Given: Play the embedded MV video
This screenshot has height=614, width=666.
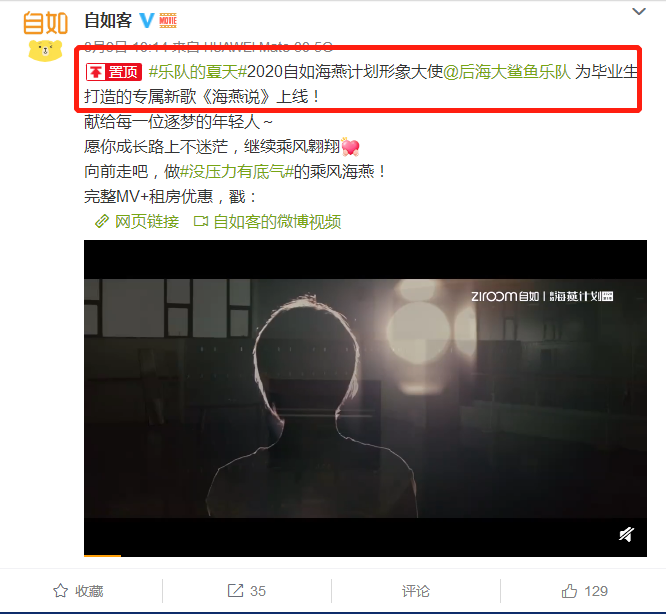Looking at the screenshot, I should click(365, 398).
